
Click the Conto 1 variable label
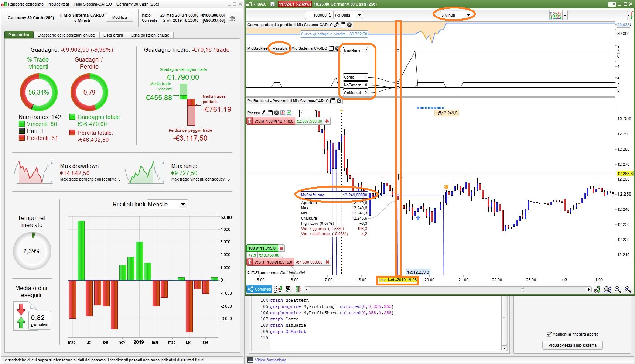(355, 77)
